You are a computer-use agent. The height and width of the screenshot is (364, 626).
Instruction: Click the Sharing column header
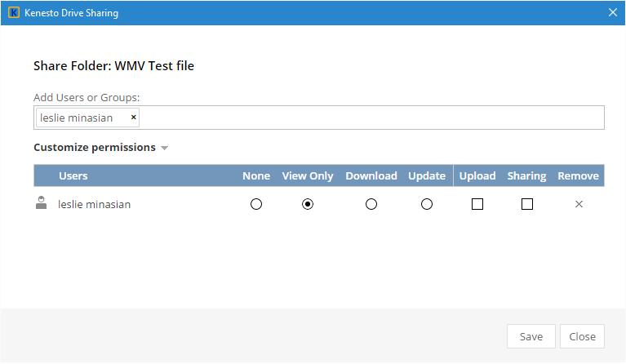pos(526,175)
